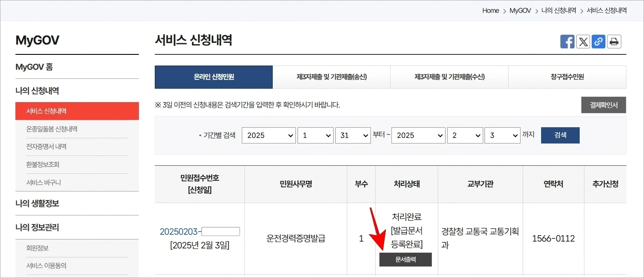Image resolution: width=644 pixels, height=278 pixels.
Task: Share the page via the X icon
Action: click(x=583, y=41)
